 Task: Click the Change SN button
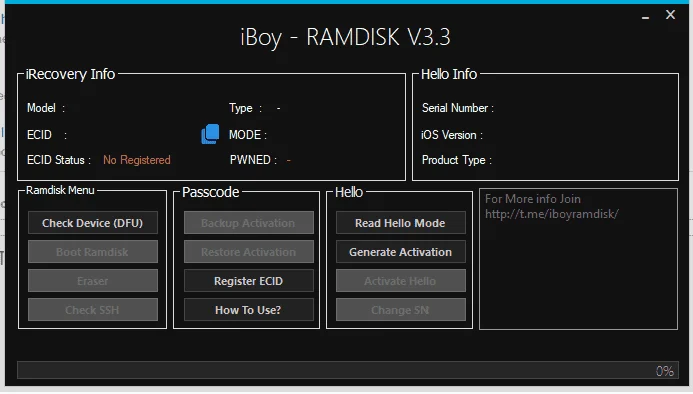400,310
